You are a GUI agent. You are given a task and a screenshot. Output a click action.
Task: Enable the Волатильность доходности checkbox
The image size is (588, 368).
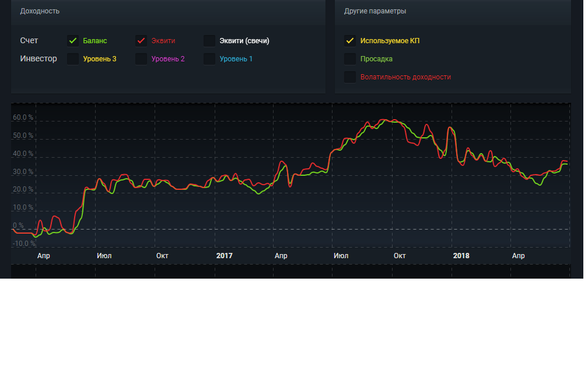point(350,77)
